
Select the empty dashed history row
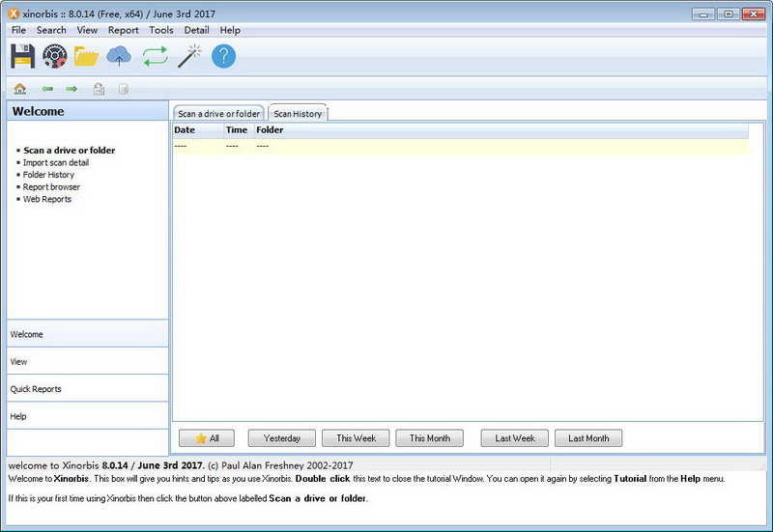pyautogui.click(x=461, y=147)
